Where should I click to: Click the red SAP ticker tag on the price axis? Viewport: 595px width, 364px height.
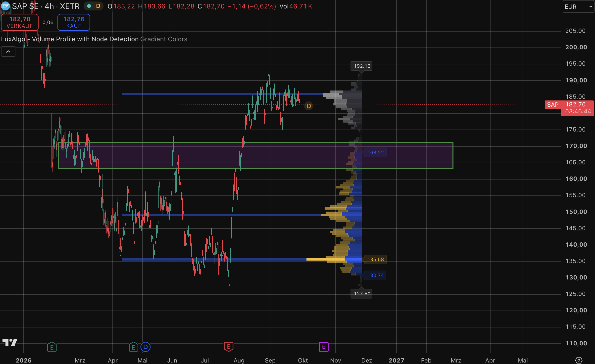pyautogui.click(x=553, y=105)
